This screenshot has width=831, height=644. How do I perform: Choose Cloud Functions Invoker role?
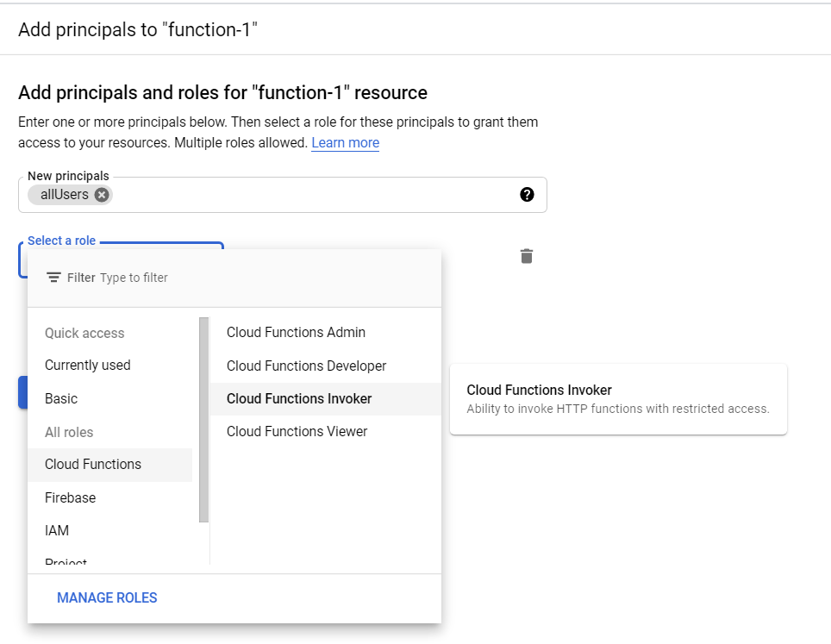click(x=299, y=398)
